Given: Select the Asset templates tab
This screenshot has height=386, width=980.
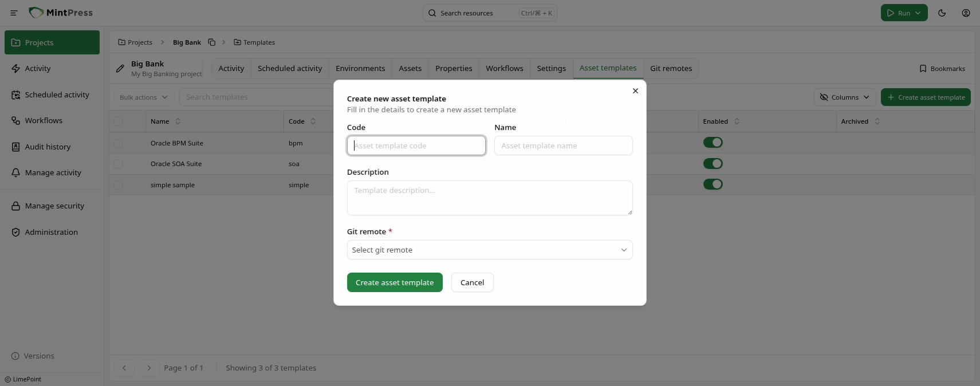Looking at the screenshot, I should [x=608, y=68].
